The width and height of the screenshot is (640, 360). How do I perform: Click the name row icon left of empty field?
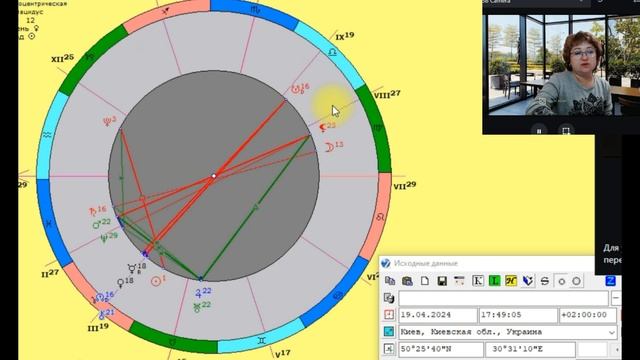tap(389, 298)
